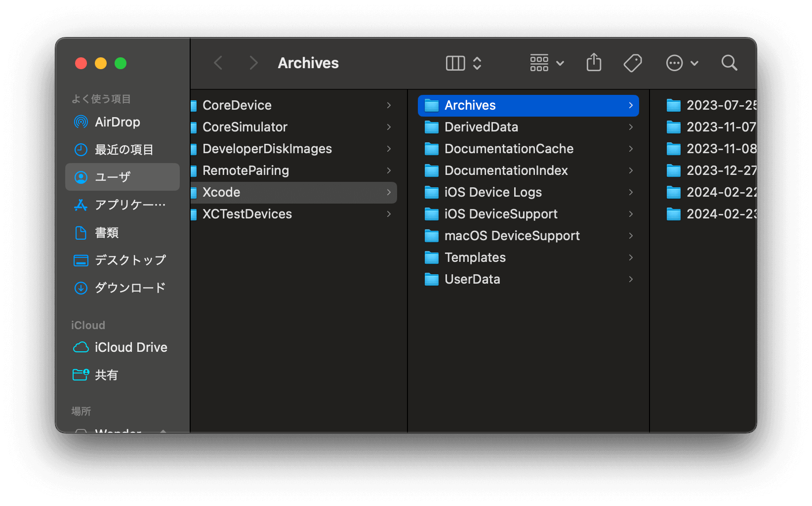
Task: Click the macOS DeviceSupport folder icon
Action: click(432, 236)
